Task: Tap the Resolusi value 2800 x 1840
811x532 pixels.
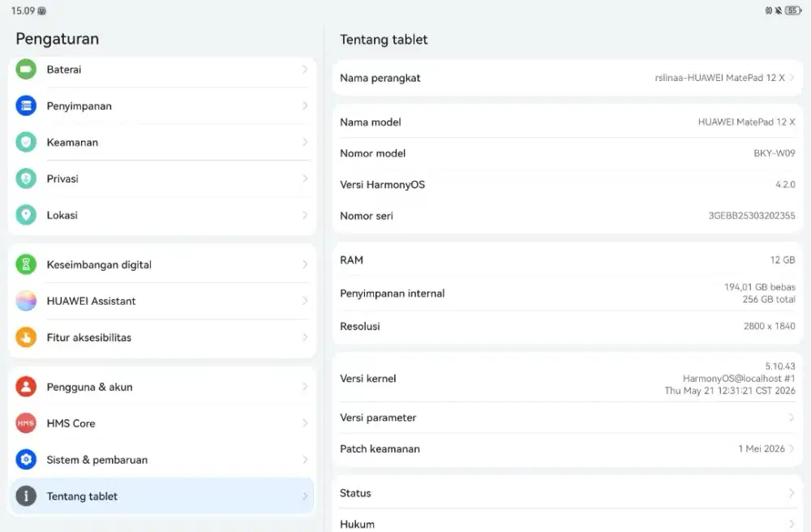Action: click(x=770, y=326)
